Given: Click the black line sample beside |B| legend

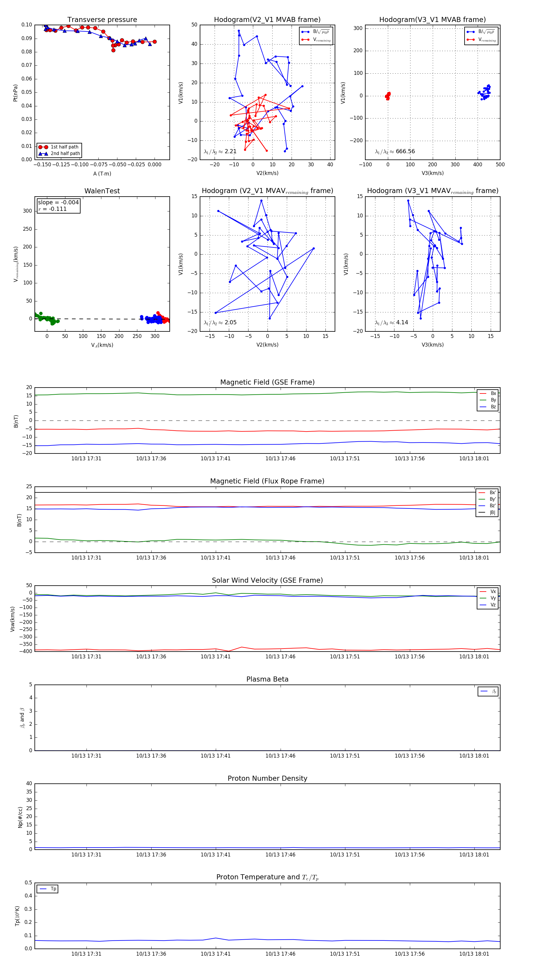Looking at the screenshot, I should [x=482, y=513].
